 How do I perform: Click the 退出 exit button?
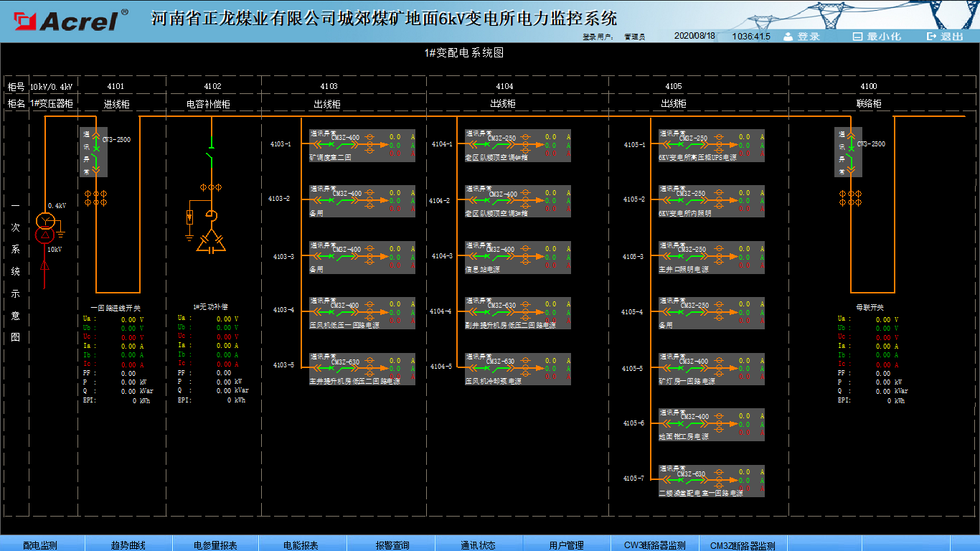click(945, 37)
